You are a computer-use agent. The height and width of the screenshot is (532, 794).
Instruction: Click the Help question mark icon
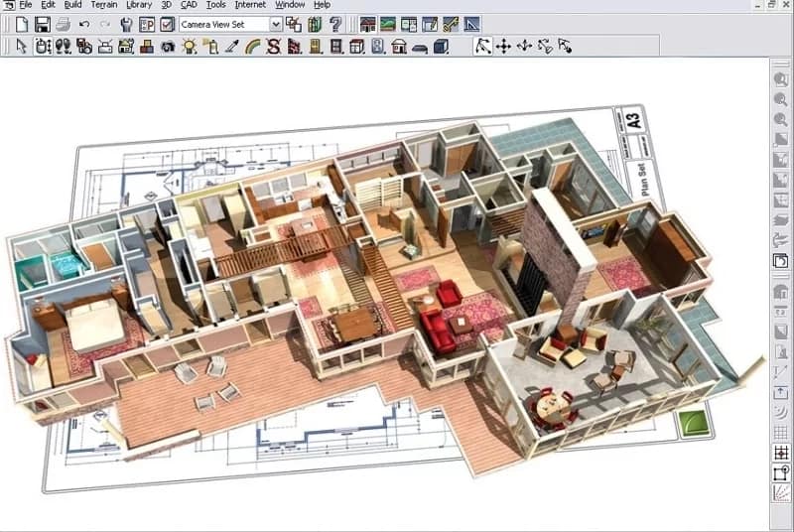click(x=335, y=24)
